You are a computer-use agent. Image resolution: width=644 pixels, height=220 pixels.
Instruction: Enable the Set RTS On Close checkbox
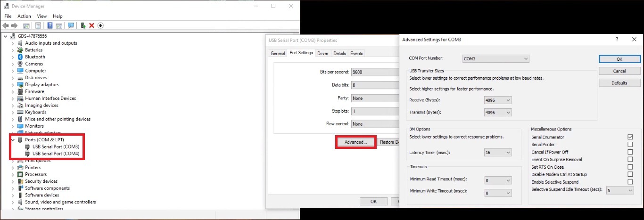tap(630, 167)
